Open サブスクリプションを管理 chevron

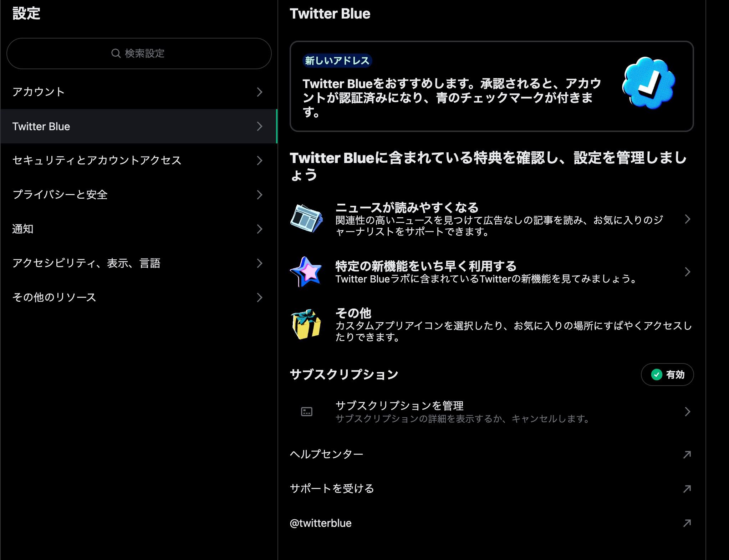[688, 412]
